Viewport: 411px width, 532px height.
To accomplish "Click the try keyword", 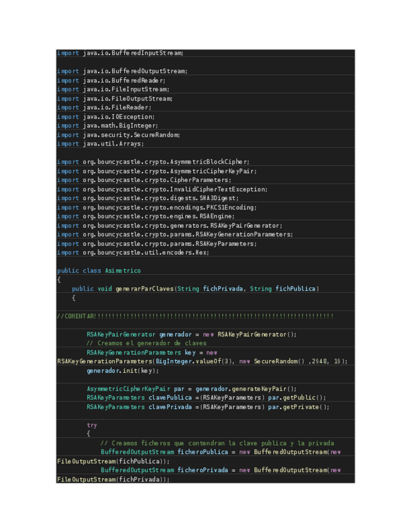I will coord(92,425).
